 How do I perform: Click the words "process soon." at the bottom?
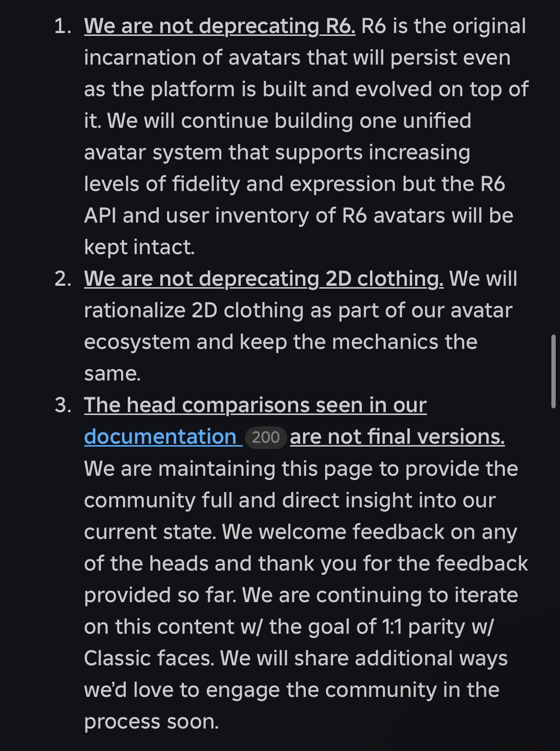tap(151, 721)
